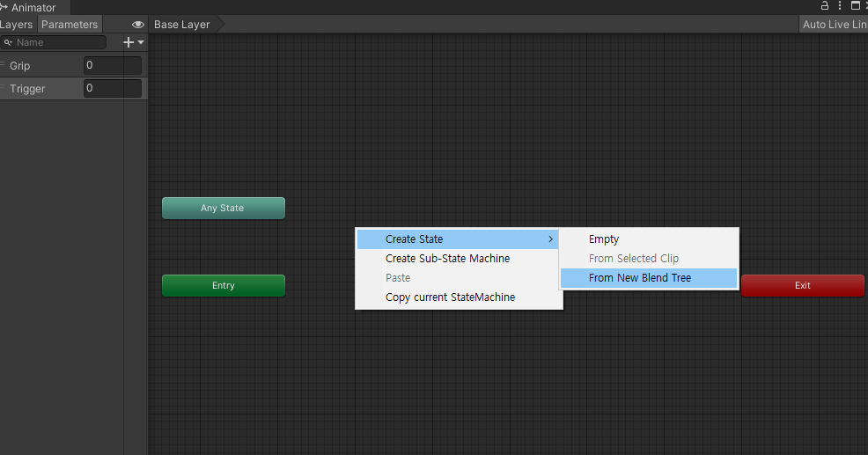Screen dimensions: 868x455
Task: Focus the parameter Name search field
Action: (x=55, y=42)
